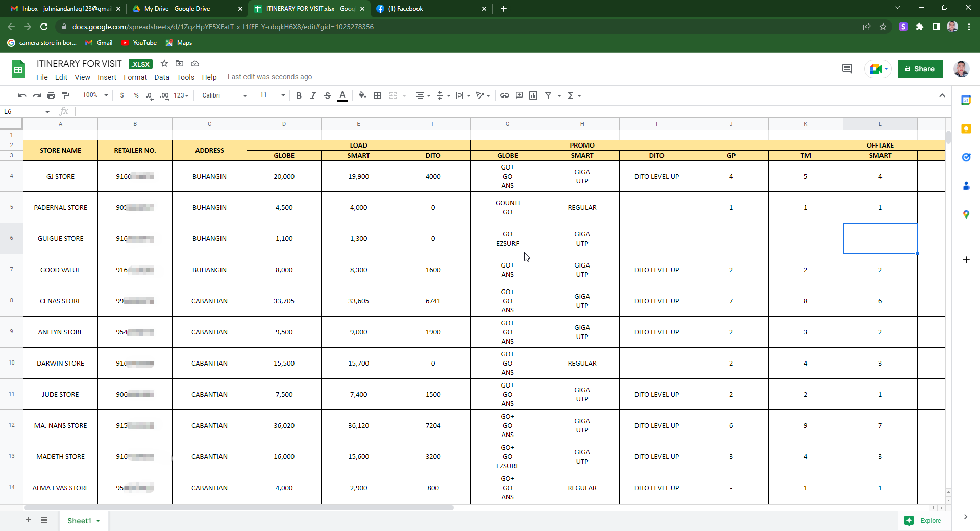This screenshot has width=980, height=531.
Task: Click the Name Box showing L6
Action: [x=26, y=112]
